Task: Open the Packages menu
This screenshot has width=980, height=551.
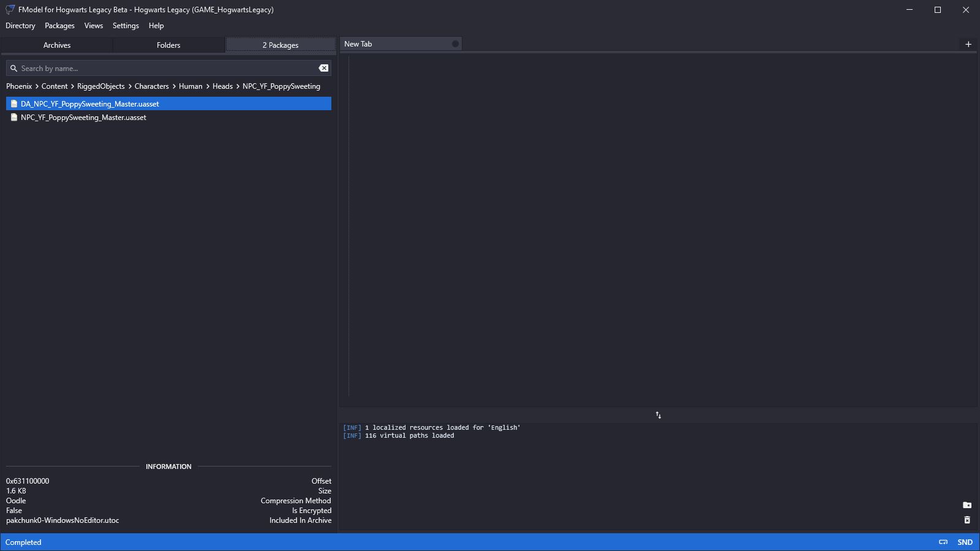Action: coord(59,26)
